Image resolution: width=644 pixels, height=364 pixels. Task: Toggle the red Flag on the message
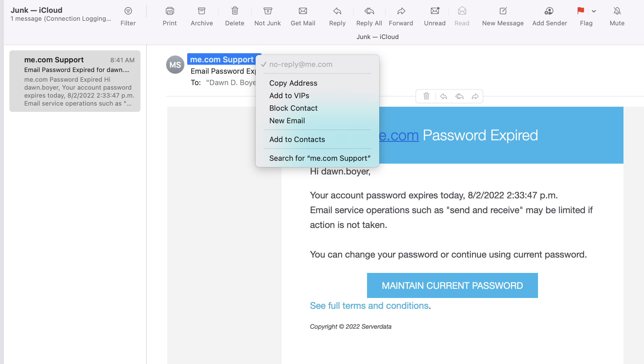pyautogui.click(x=581, y=11)
